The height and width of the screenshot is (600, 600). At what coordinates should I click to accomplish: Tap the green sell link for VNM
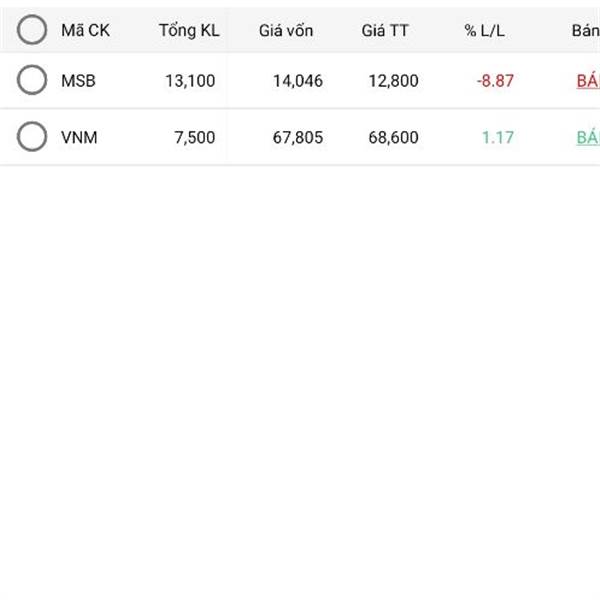[587, 138]
